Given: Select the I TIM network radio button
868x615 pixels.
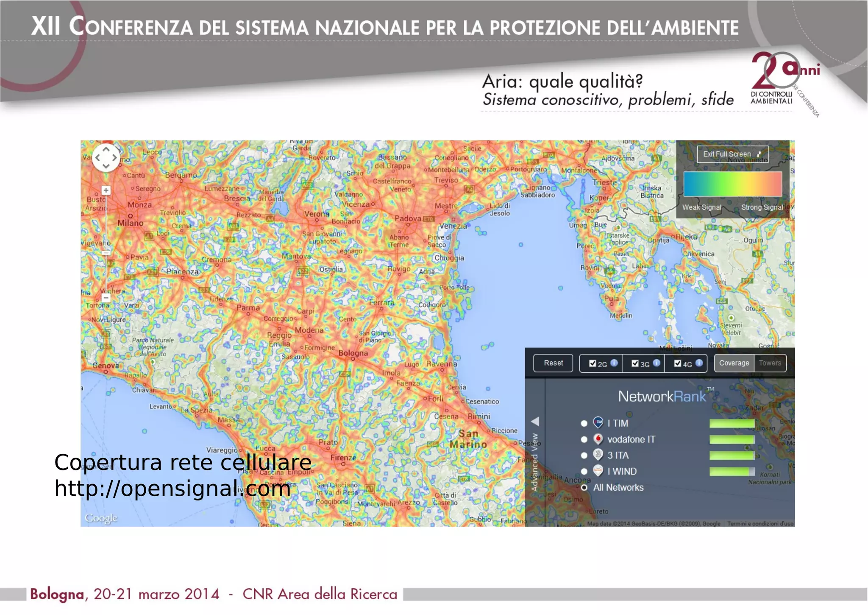Looking at the screenshot, I should click(584, 423).
